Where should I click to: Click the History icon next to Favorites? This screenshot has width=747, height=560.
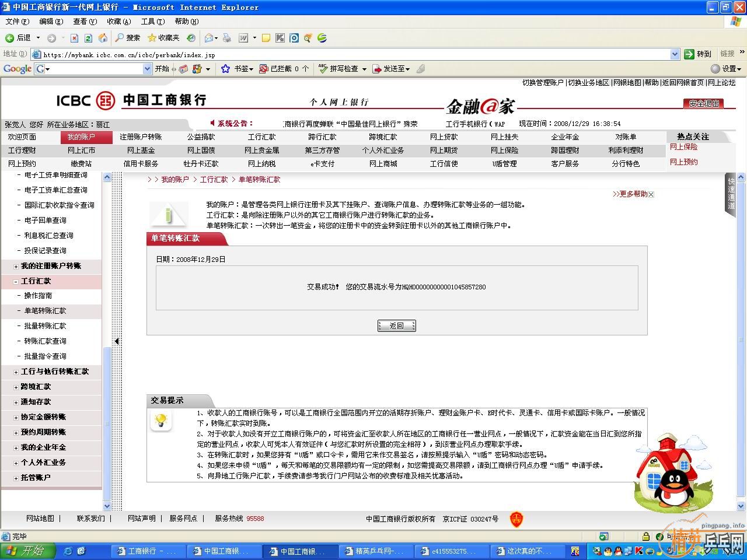pos(191,38)
